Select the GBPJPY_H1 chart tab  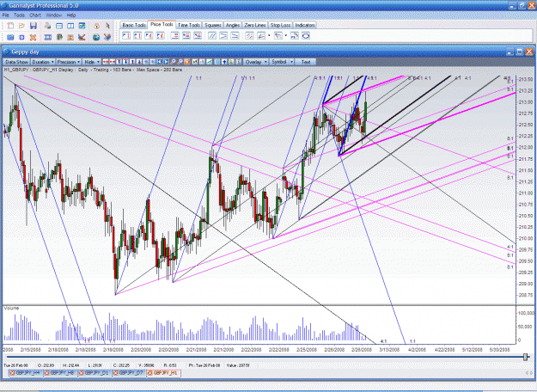tap(164, 373)
